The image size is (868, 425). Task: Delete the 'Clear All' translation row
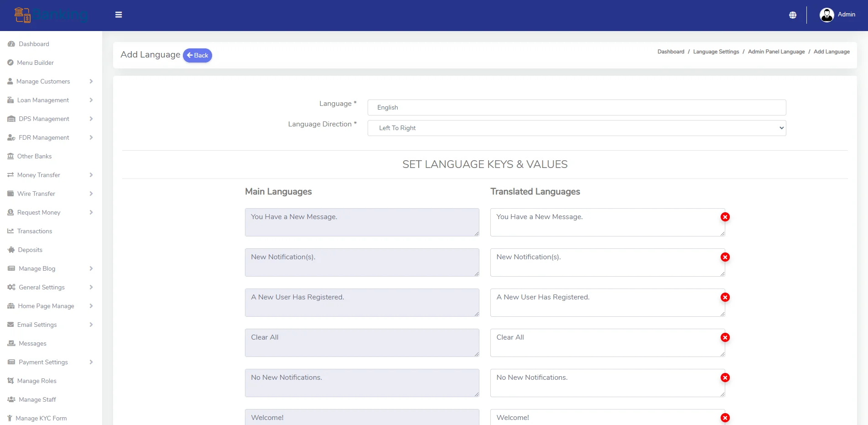click(x=725, y=337)
